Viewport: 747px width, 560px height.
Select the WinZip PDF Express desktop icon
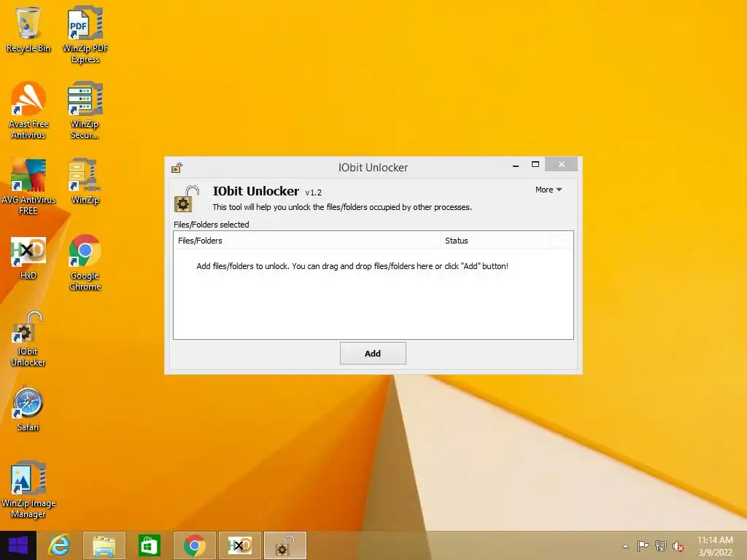pos(85,35)
